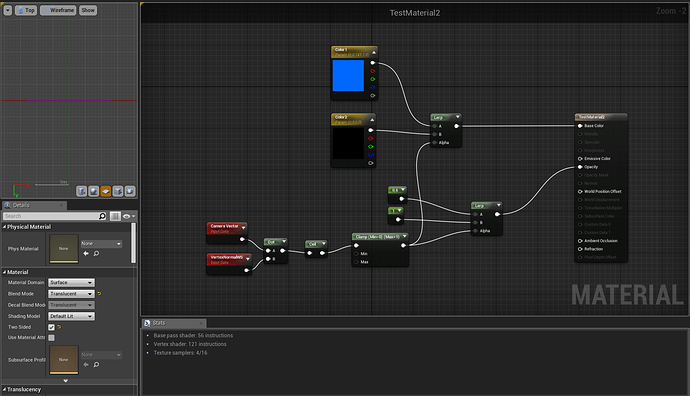Expand the Clamp node preview arrow

pyautogui.click(x=404, y=237)
